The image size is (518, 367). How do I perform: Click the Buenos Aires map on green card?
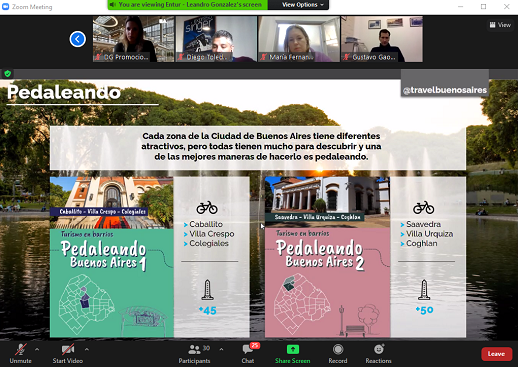point(87,303)
